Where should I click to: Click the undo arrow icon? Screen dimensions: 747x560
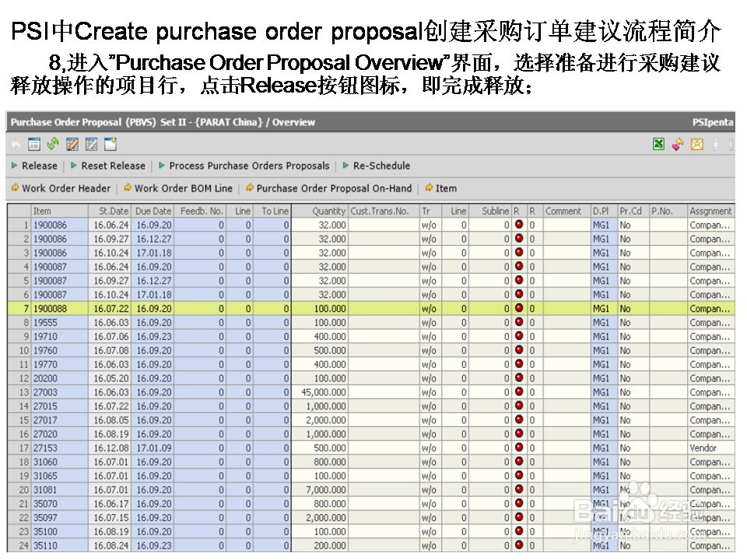(x=16, y=143)
